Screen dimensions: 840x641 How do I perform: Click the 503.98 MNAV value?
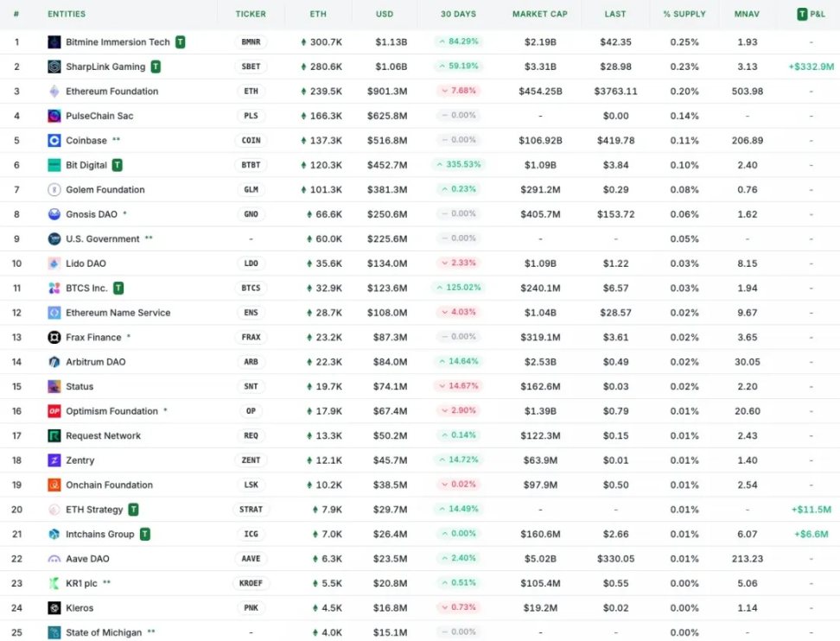point(748,91)
